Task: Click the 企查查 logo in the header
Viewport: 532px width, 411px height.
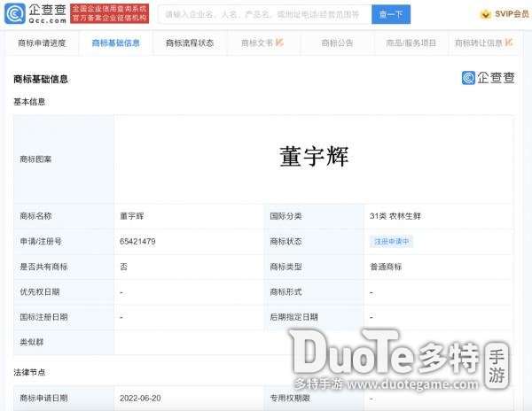Action: [35, 14]
